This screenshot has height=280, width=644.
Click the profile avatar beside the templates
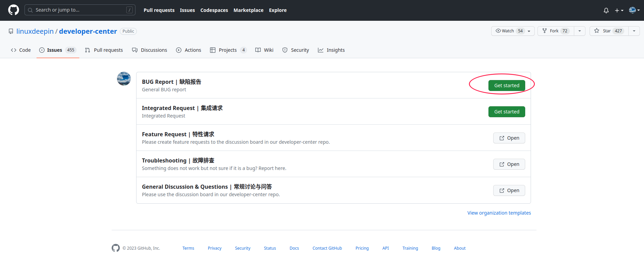point(124,79)
